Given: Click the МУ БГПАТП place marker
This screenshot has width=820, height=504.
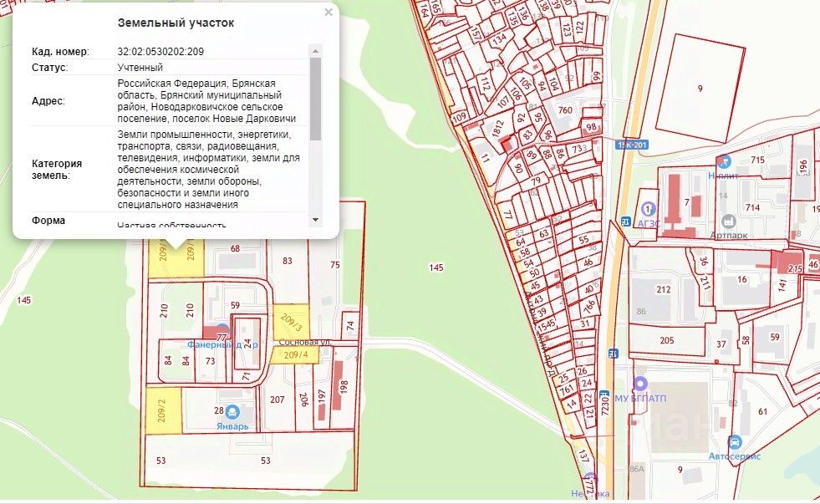Looking at the screenshot, I should [640, 384].
